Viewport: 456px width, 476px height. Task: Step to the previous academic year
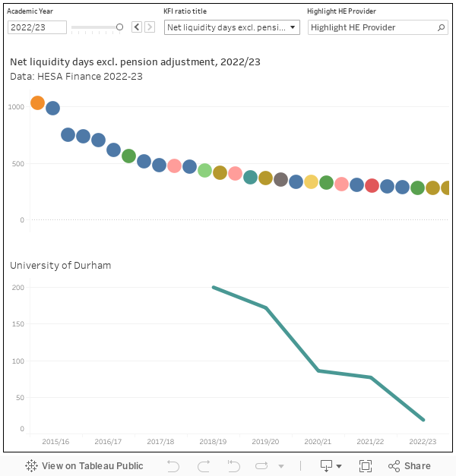tap(137, 27)
